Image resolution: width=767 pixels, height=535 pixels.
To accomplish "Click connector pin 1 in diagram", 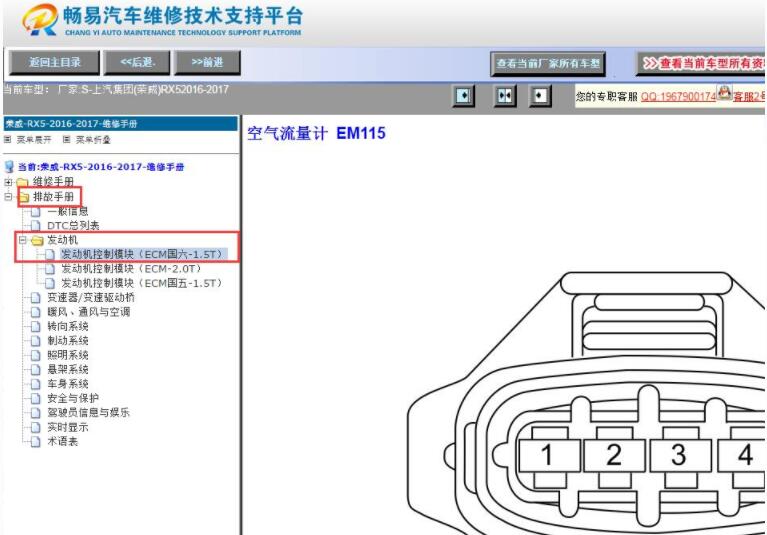I will (x=547, y=455).
